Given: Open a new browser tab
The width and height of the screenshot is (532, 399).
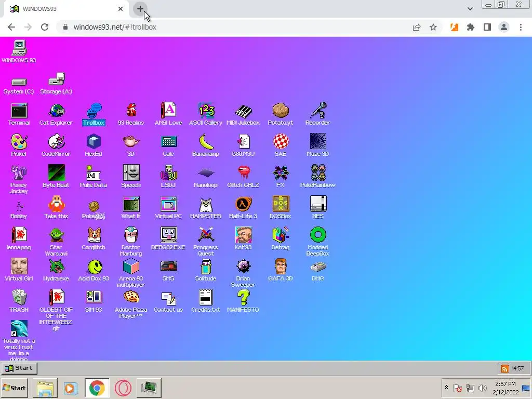Looking at the screenshot, I should click(140, 9).
